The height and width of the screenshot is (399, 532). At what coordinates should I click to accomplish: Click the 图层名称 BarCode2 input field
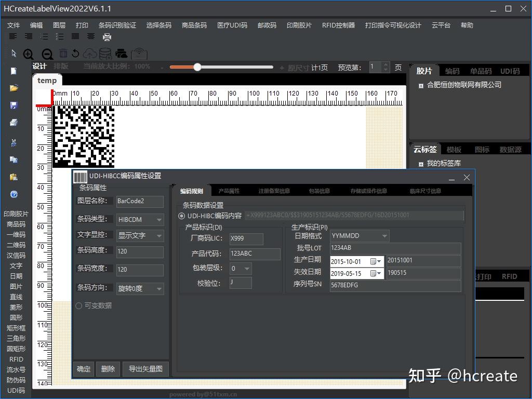coord(140,201)
